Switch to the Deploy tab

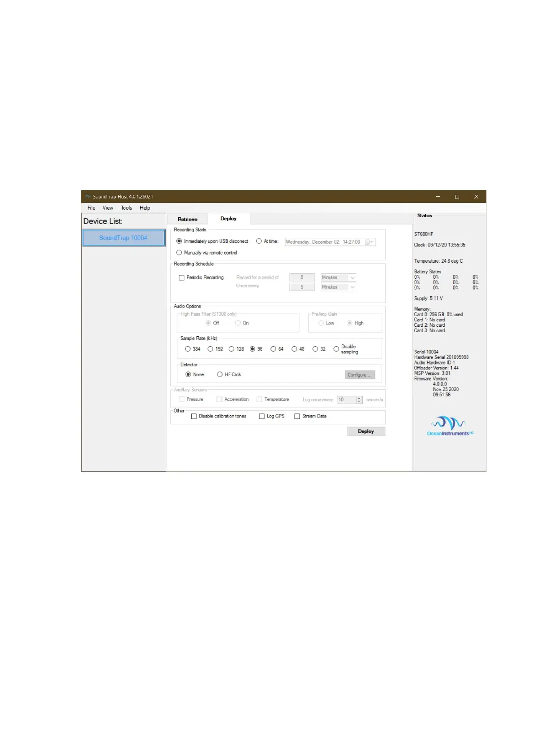pos(228,219)
